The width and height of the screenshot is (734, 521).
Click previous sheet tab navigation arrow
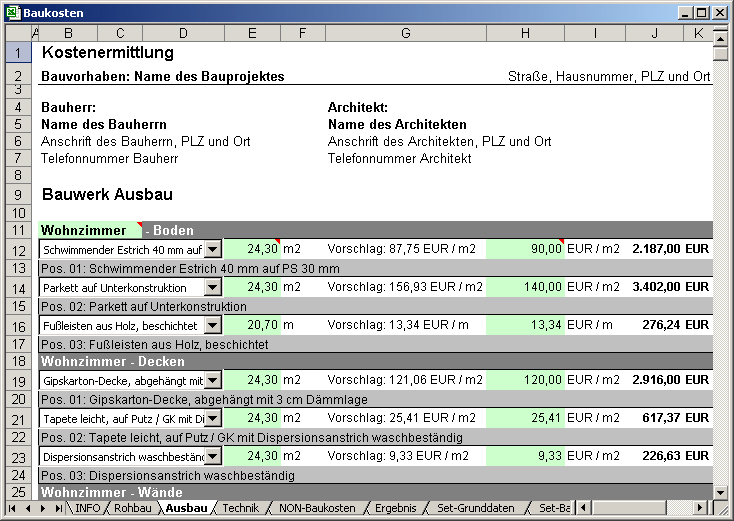pos(28,508)
